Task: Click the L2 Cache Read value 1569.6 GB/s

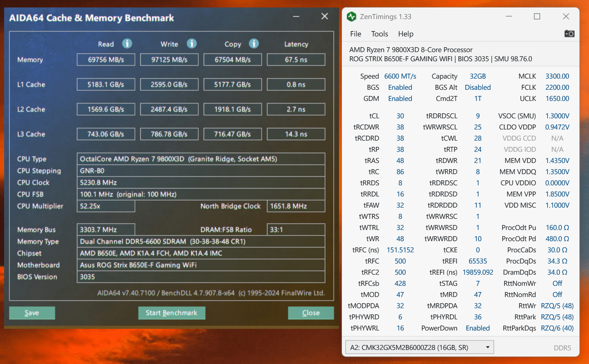Action: pos(106,109)
